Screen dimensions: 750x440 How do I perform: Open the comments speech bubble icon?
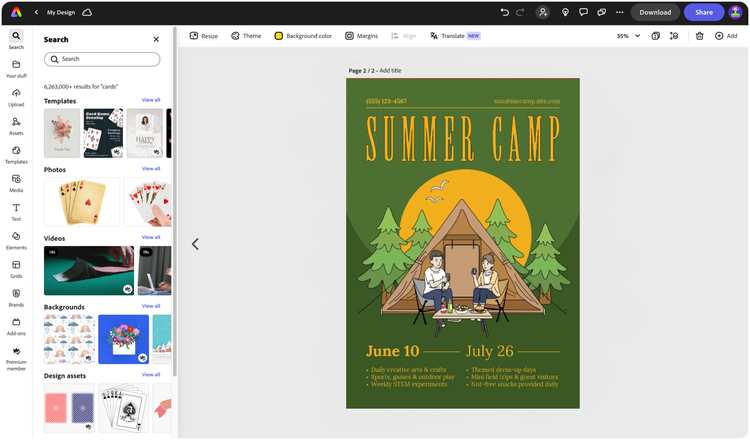(583, 12)
